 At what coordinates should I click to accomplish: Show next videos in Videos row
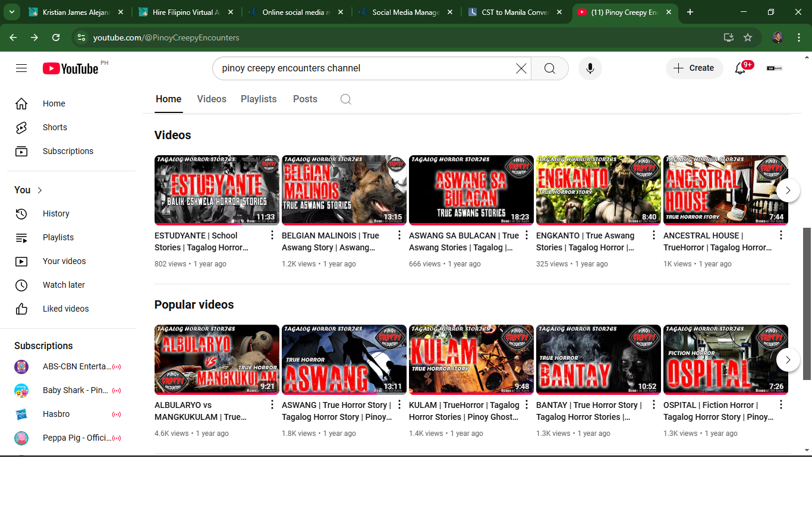788,190
